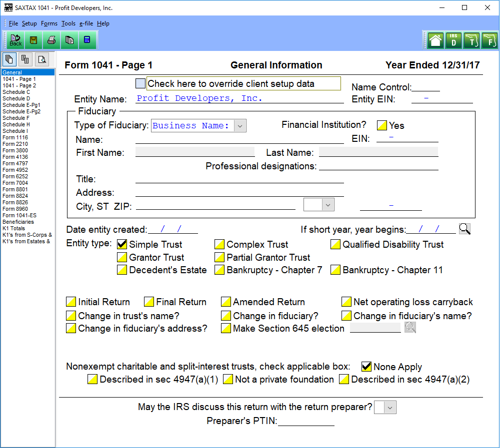Check Change in fiduciary's name box
This screenshot has height=448, width=500.
coord(346,316)
